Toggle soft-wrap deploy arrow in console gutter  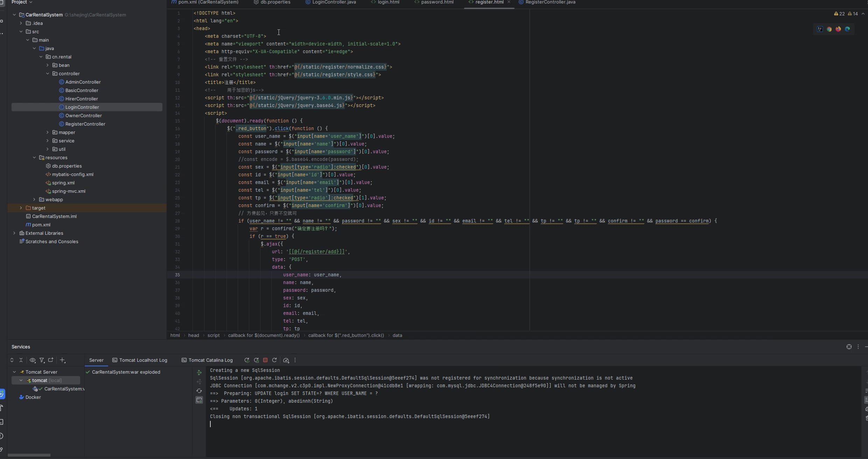(199, 373)
